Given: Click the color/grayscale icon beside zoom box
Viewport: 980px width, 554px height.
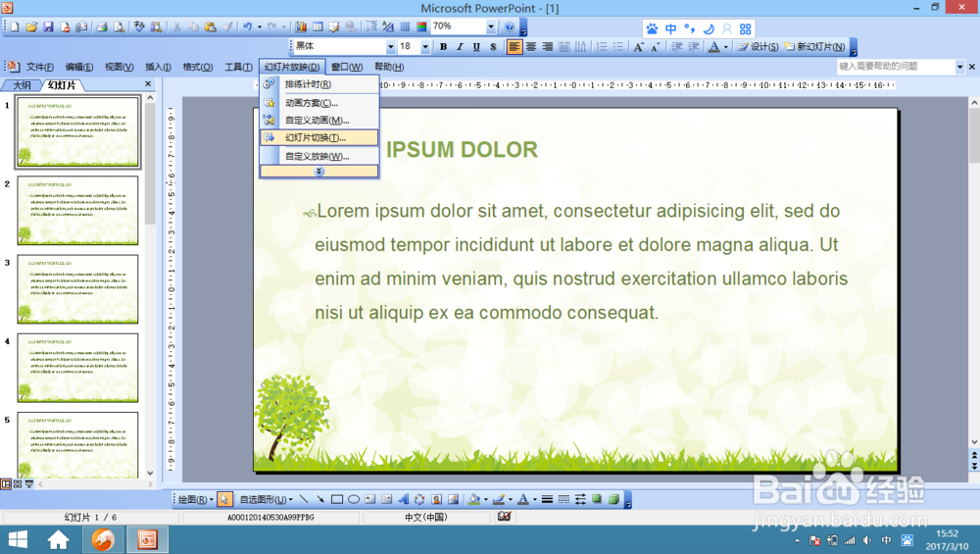Looking at the screenshot, I should (x=421, y=26).
